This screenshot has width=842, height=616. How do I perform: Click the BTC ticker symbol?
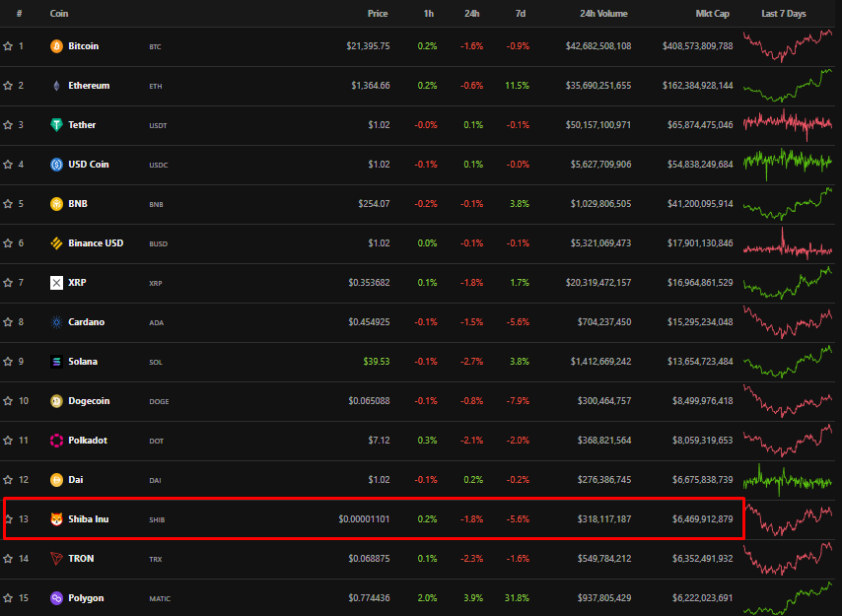point(155,46)
